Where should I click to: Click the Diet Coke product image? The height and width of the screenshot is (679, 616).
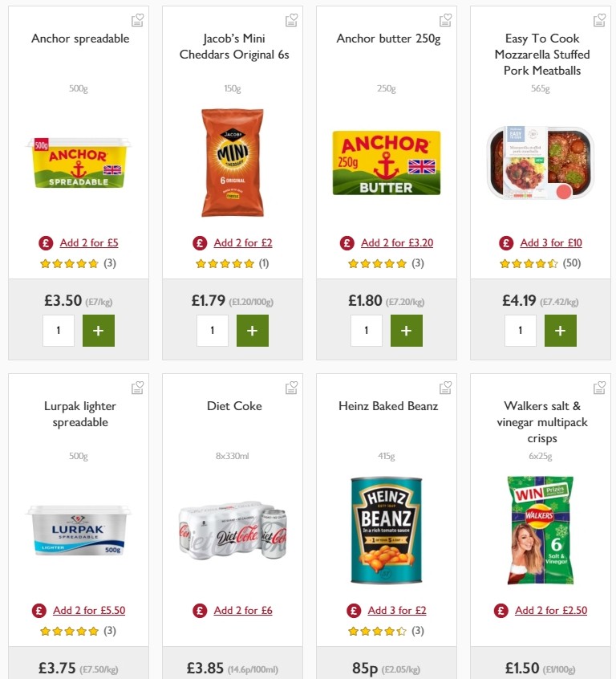232,530
